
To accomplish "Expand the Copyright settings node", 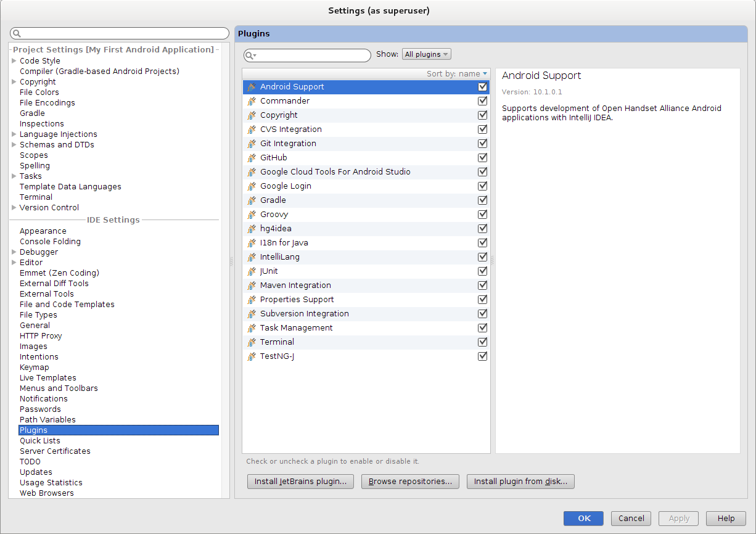I will coord(14,82).
